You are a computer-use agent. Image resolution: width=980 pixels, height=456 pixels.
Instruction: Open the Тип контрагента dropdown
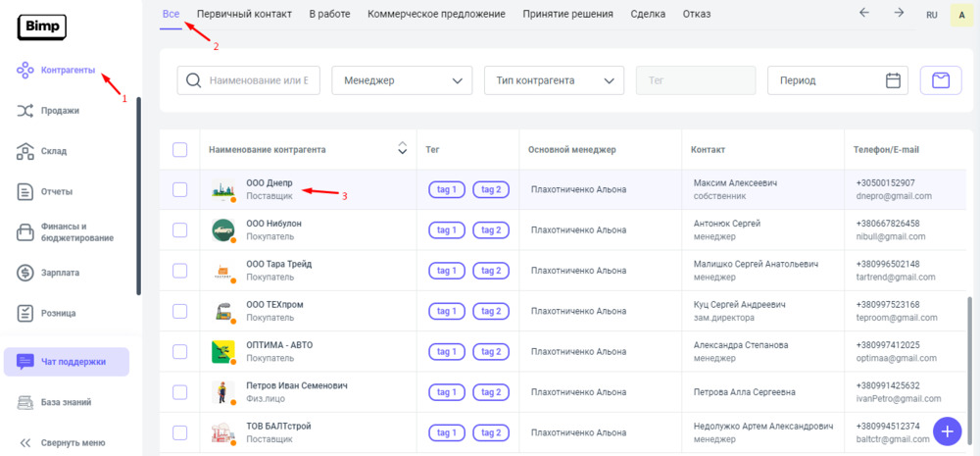tap(554, 80)
